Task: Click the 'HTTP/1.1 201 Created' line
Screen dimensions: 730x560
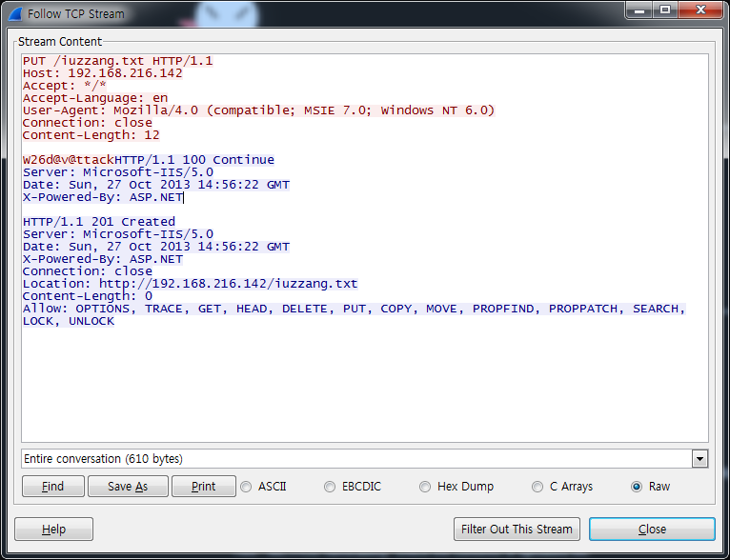Action: point(99,222)
